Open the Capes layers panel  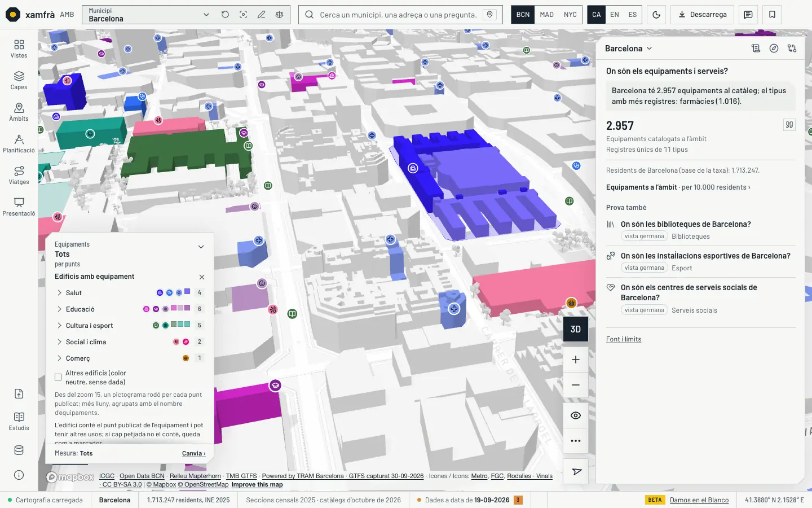(19, 80)
